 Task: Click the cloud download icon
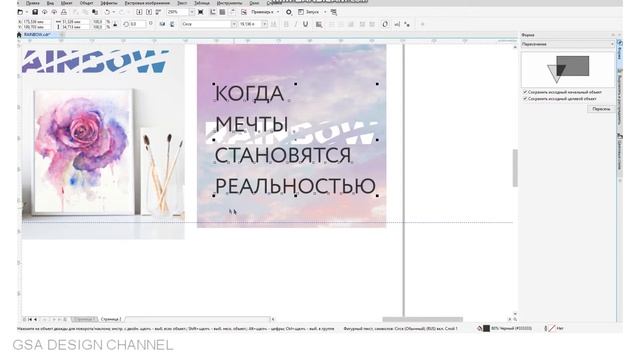tap(54, 12)
